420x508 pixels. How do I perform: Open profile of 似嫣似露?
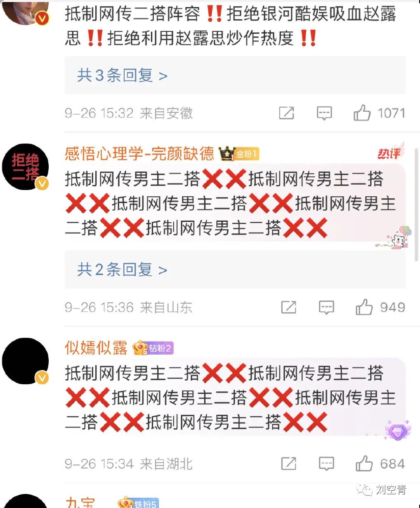coord(96,348)
